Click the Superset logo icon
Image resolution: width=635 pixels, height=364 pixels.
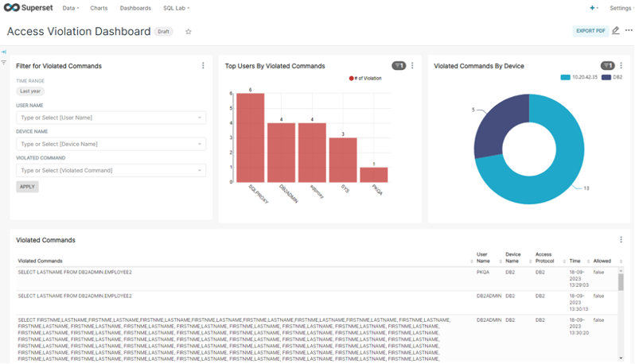coord(14,8)
